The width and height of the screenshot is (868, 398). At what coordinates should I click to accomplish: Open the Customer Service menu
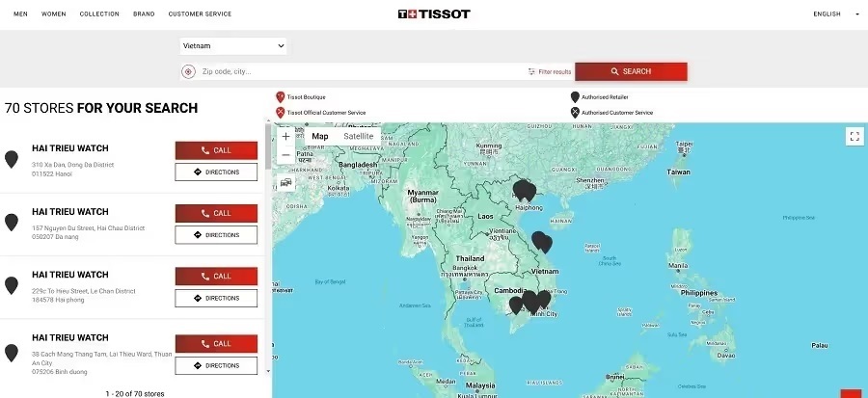point(200,13)
